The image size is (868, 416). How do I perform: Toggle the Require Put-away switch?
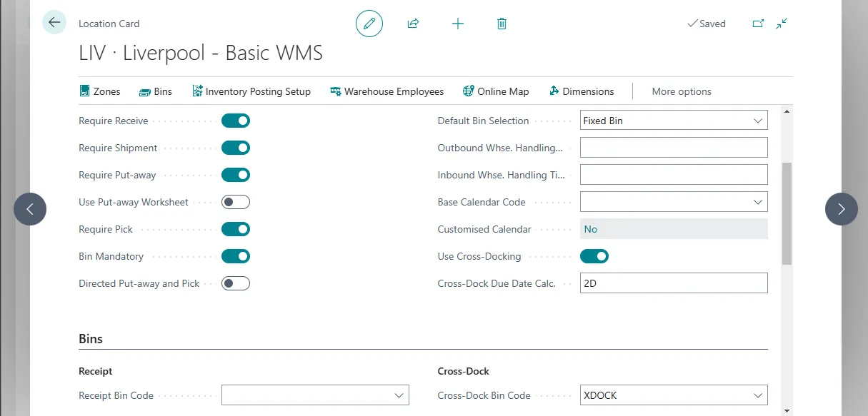(236, 175)
